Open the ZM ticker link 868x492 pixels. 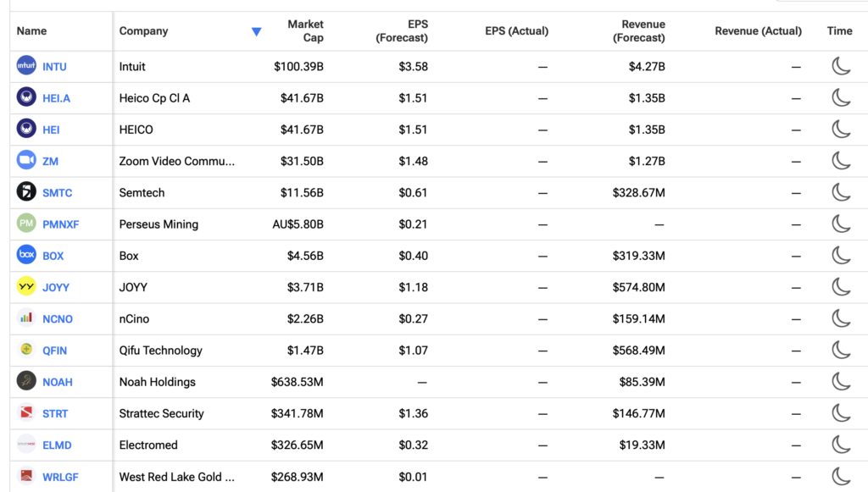(x=50, y=162)
